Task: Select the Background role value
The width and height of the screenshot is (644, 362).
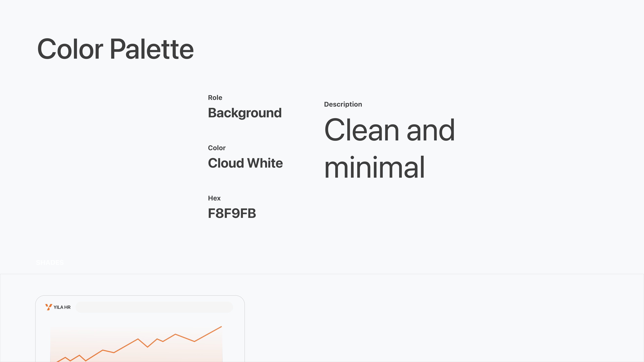Action: point(245,113)
